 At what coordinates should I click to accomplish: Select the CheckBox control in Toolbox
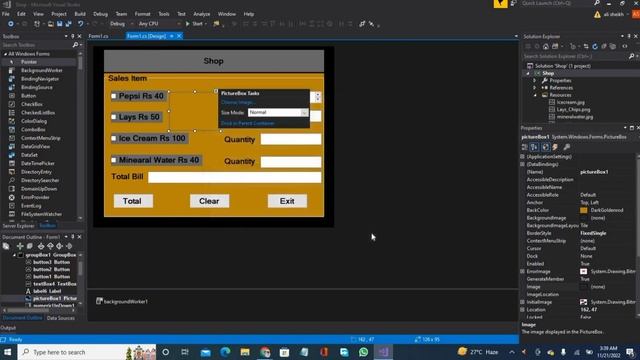point(32,104)
